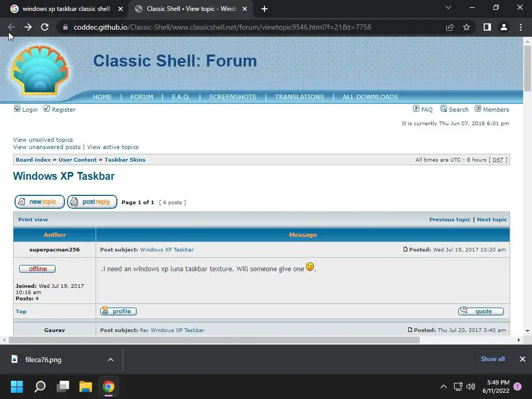The image size is (532, 399).
Task: Click the post icon beside Posted Jul 20
Action: tap(410, 330)
